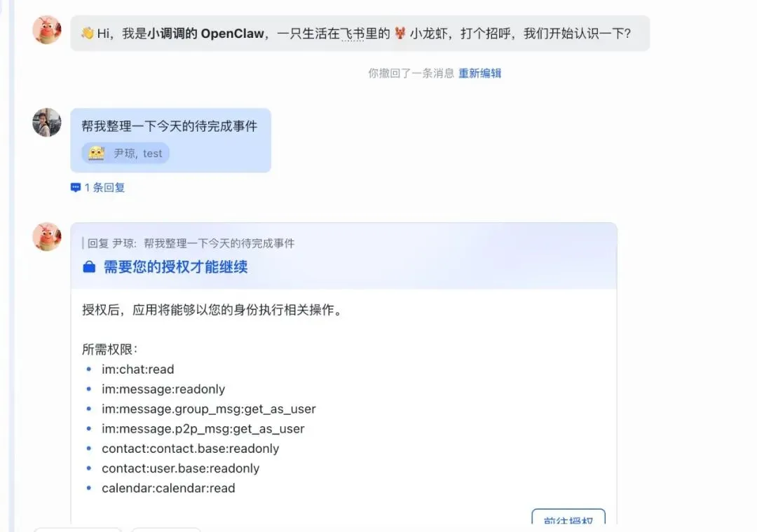Click the reaction chip 尹琼, test

pyautogui.click(x=125, y=153)
